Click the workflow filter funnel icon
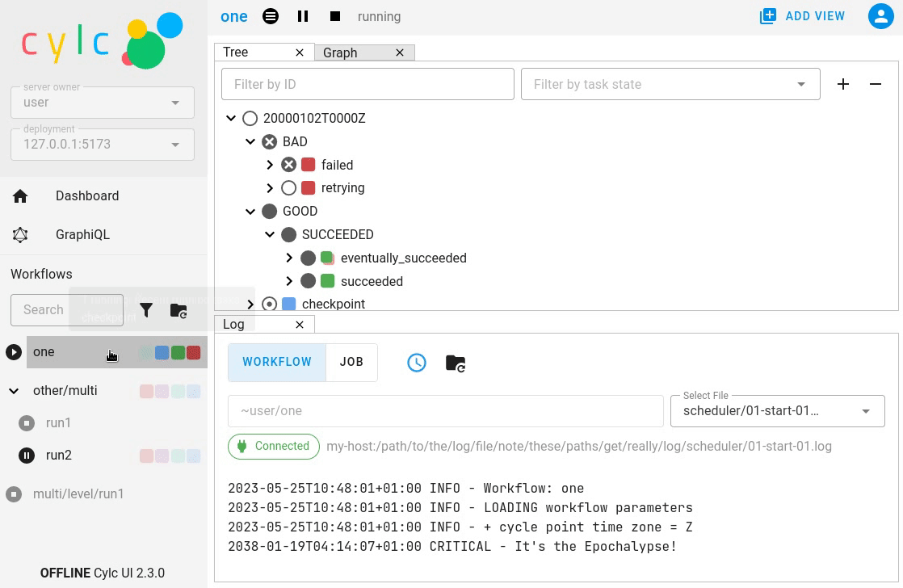The width and height of the screenshot is (903, 588). 146,310
